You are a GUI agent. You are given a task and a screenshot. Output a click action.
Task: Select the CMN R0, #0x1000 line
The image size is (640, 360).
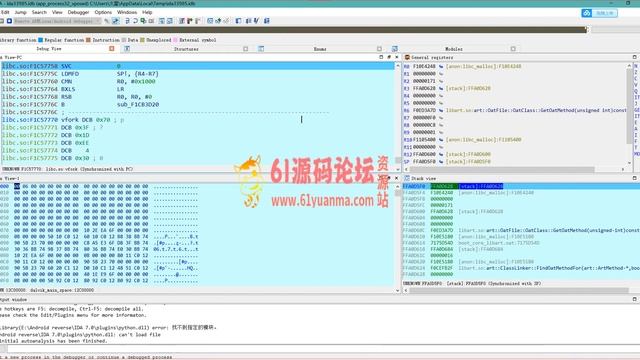(x=197, y=82)
